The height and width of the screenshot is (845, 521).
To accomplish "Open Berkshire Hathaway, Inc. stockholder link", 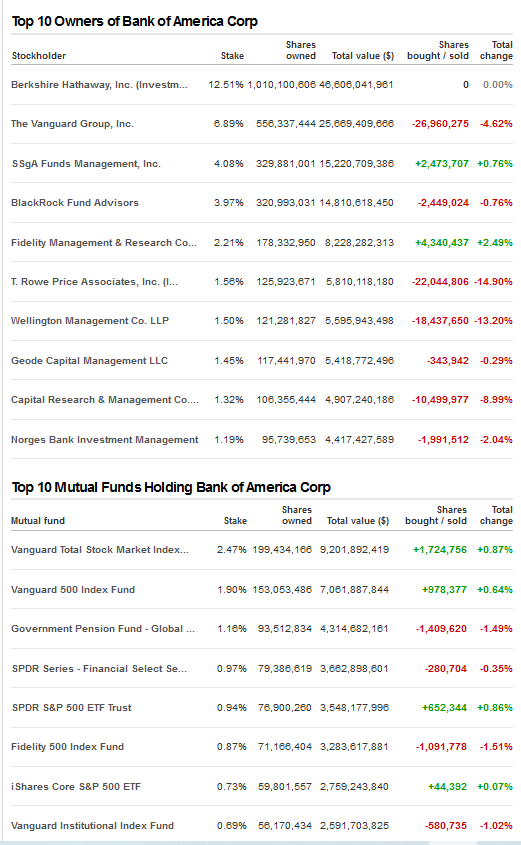I will click(x=99, y=85).
